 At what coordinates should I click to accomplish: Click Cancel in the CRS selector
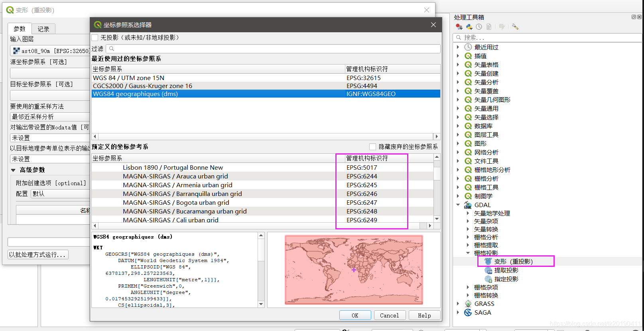coord(390,315)
